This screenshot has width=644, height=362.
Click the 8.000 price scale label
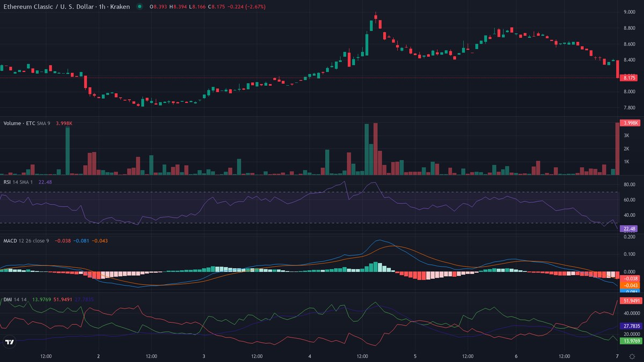point(630,92)
